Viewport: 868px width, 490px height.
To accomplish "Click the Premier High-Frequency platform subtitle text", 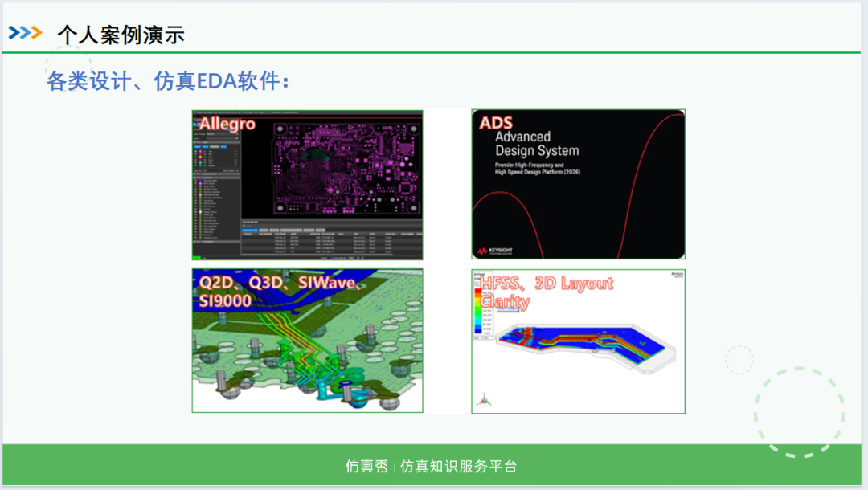I will (537, 168).
